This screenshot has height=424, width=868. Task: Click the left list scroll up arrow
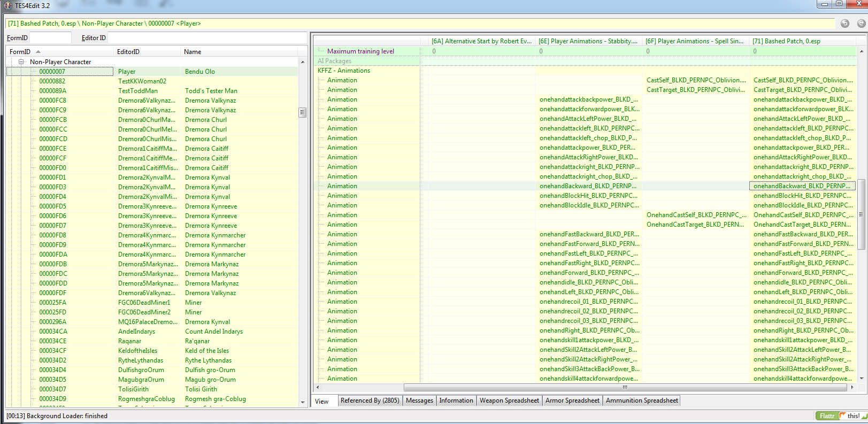302,62
